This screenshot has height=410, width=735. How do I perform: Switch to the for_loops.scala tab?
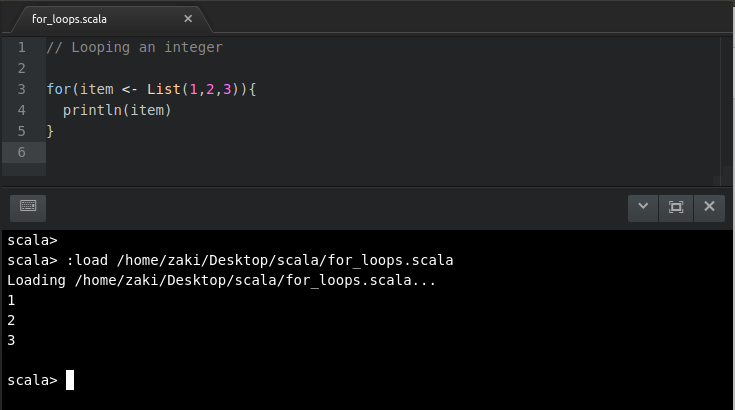(69, 19)
